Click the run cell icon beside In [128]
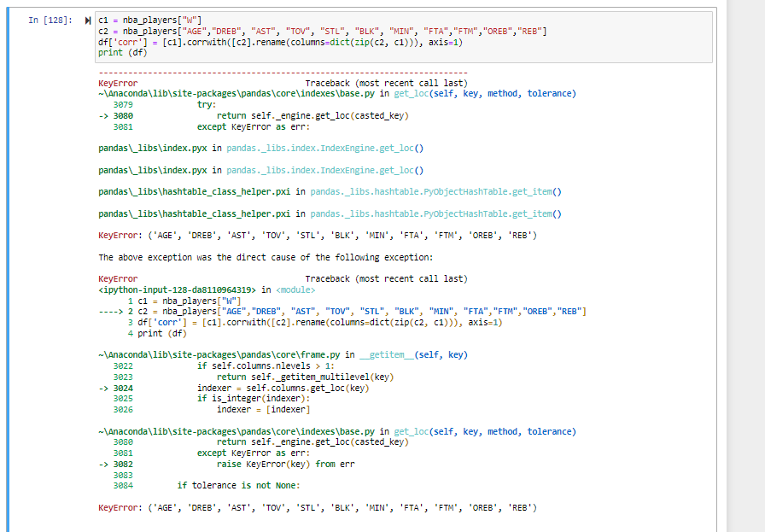Viewport: 765px width, 532px height. click(88, 20)
